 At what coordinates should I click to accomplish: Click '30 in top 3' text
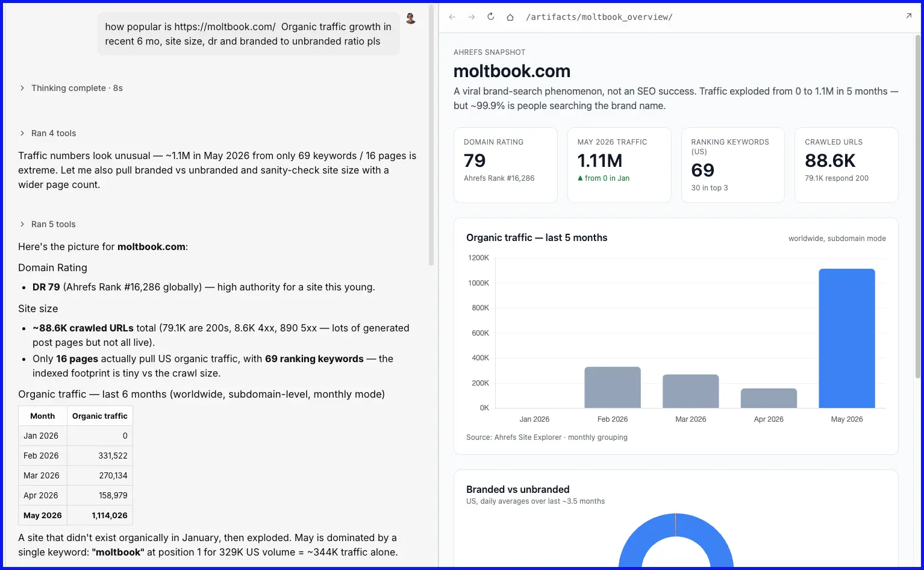[710, 188]
